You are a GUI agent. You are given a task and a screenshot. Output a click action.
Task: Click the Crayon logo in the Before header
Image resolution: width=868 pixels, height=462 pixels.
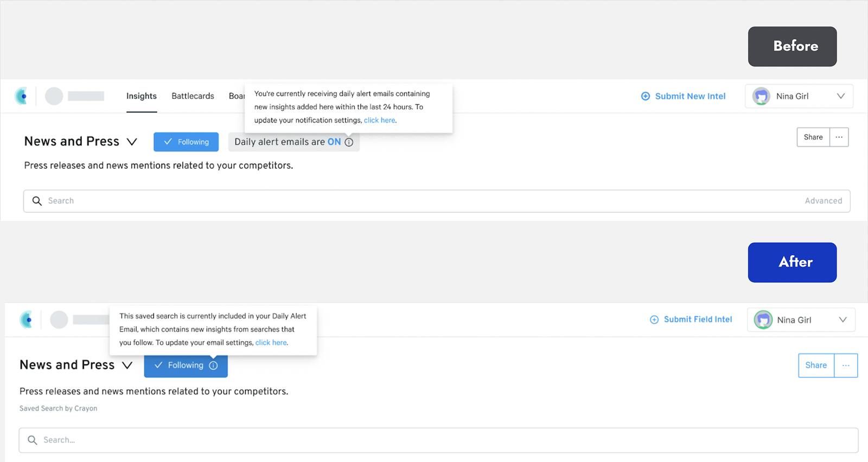pyautogui.click(x=22, y=96)
